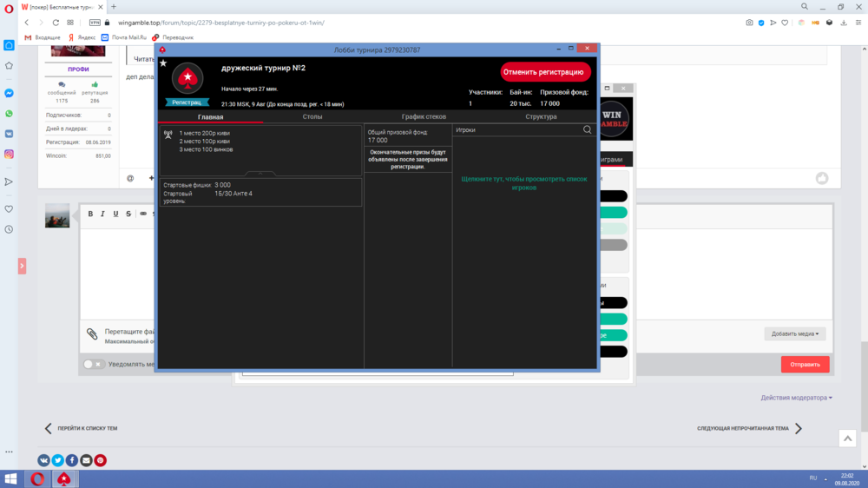Open the Структура tab
Image resolution: width=868 pixels, height=488 pixels.
pos(541,116)
